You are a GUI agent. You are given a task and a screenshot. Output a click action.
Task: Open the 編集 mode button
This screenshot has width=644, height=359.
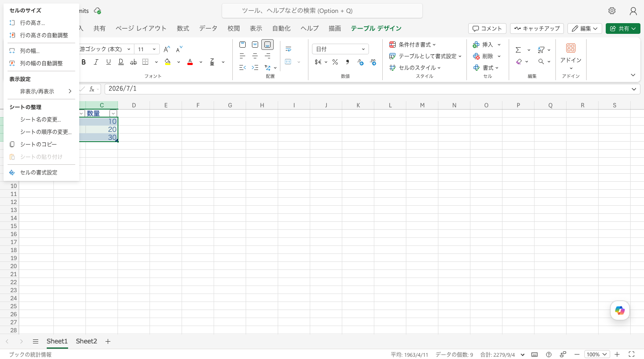click(x=585, y=29)
